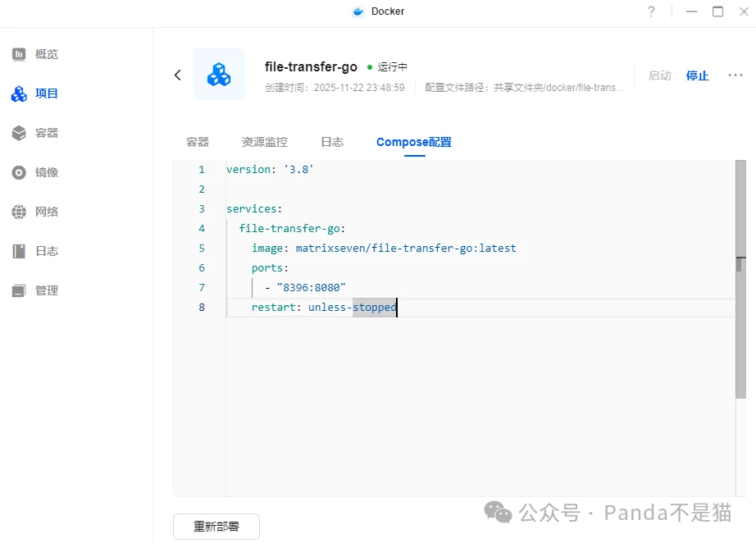Open the Container (容器) sidebar icon
Image resolution: width=756 pixels, height=543 pixels.
(x=19, y=133)
